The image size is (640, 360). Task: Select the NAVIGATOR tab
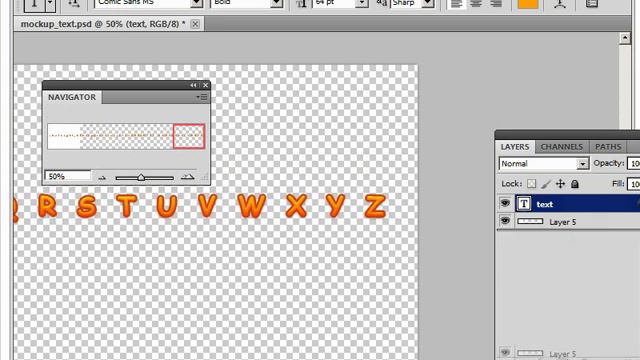(72, 97)
